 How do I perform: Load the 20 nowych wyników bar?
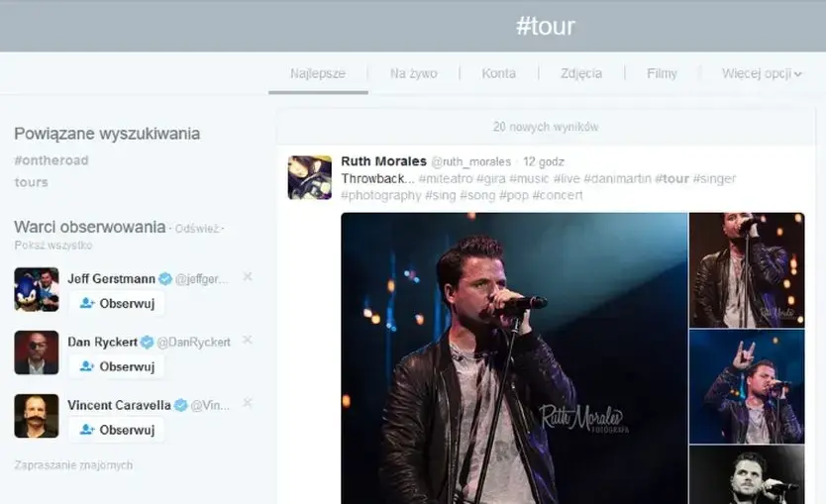coord(546,127)
